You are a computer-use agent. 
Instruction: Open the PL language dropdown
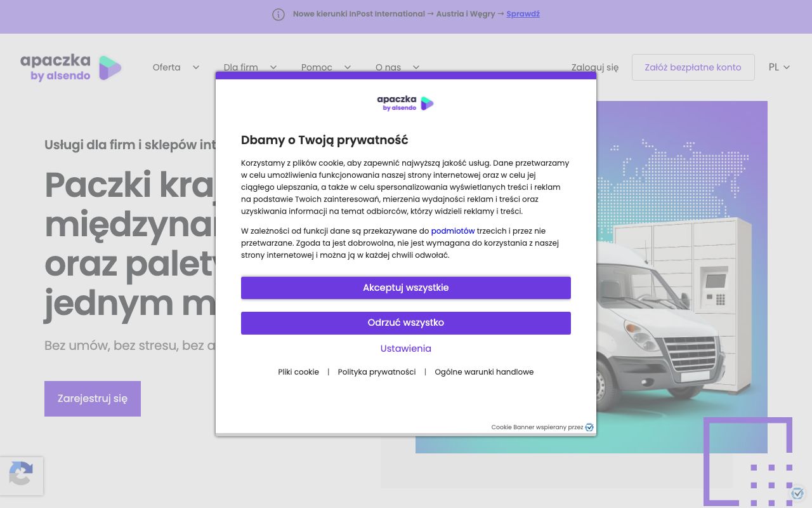coord(779,67)
